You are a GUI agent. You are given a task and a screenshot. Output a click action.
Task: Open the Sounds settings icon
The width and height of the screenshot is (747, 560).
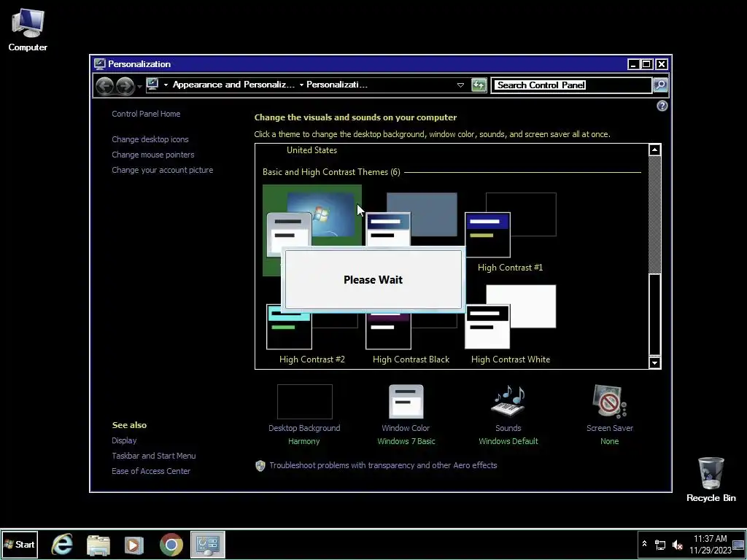[x=508, y=400]
